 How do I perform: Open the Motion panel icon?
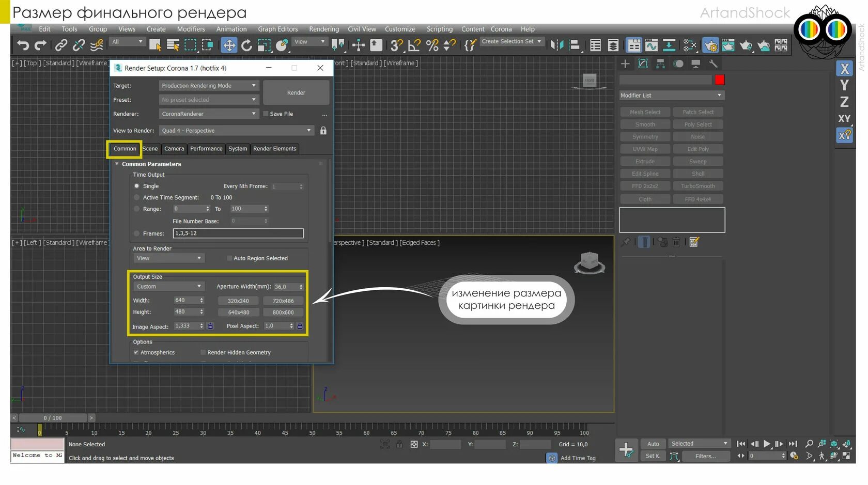(x=678, y=64)
